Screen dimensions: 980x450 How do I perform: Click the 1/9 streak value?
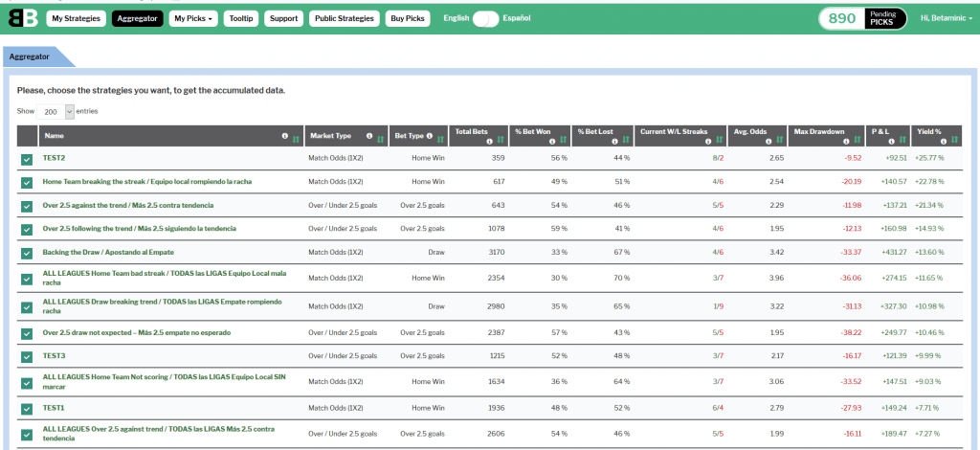tap(718, 307)
